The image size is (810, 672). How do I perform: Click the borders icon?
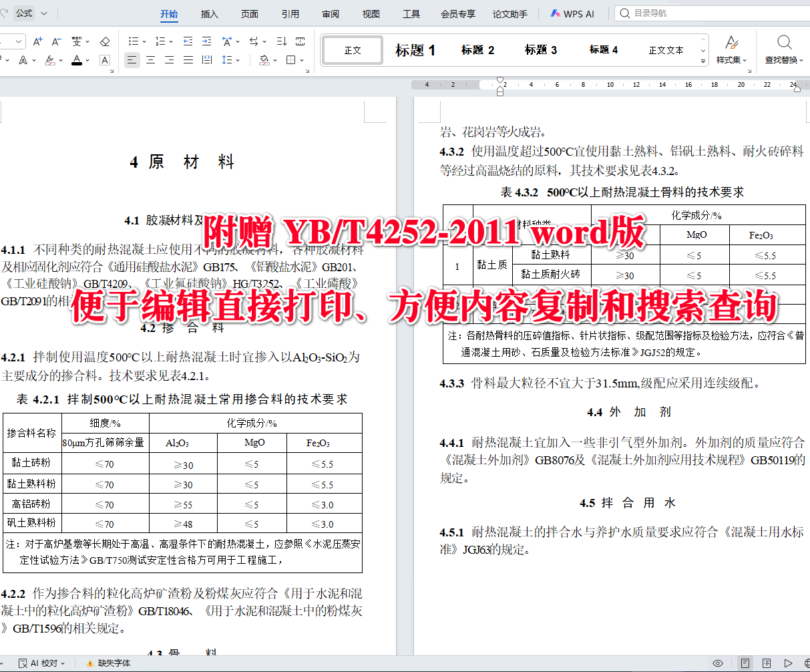(291, 60)
